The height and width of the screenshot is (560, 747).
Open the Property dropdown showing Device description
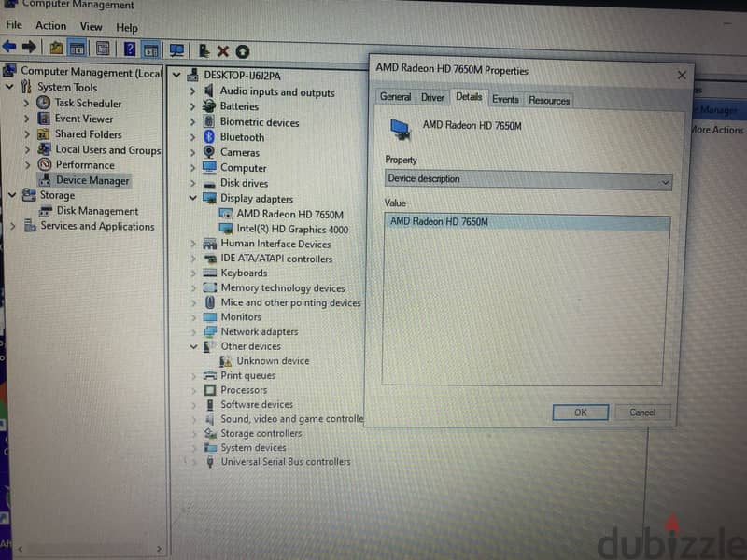coord(529,180)
